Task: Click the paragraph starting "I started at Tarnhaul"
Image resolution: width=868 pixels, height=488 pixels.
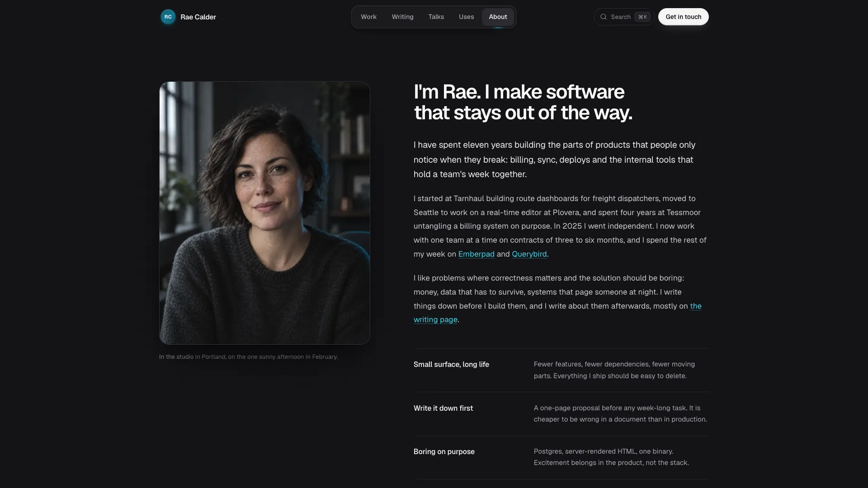Action: pos(560,226)
